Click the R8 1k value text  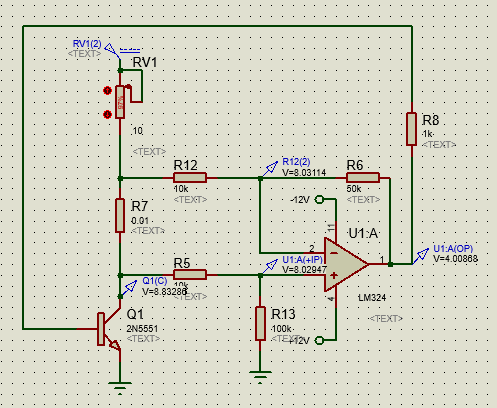(x=428, y=134)
